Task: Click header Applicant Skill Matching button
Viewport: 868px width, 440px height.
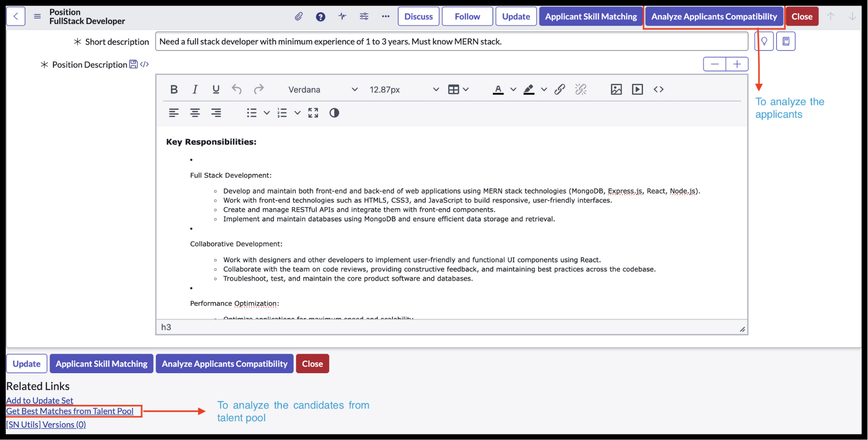Action: click(591, 17)
